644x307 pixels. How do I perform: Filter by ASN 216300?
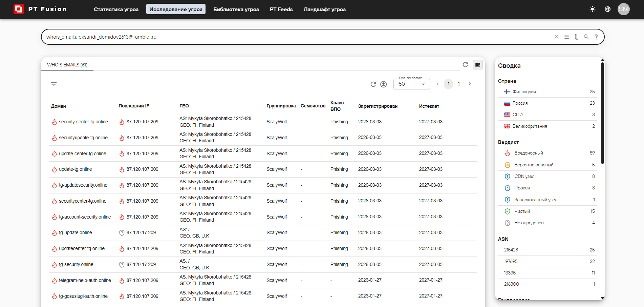point(548,284)
